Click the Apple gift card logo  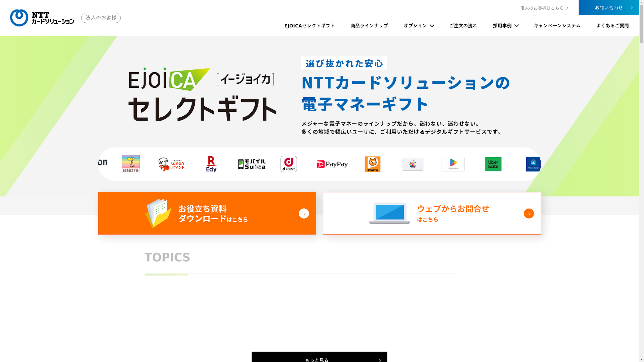(413, 164)
